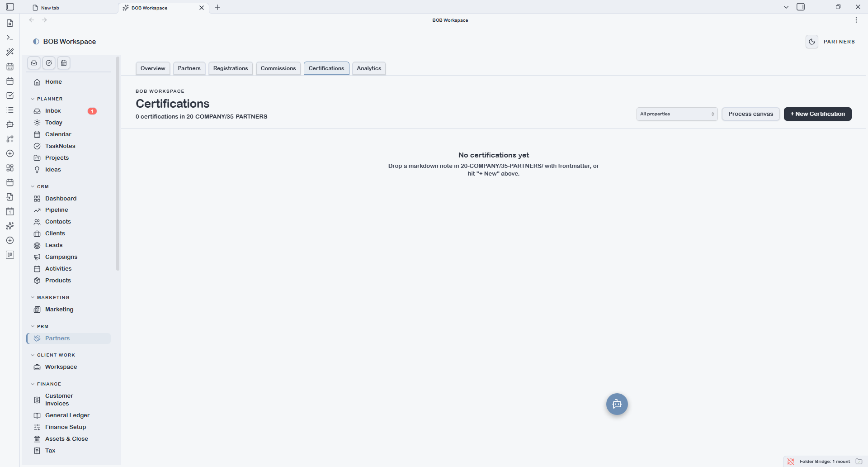The height and width of the screenshot is (467, 868).
Task: Click the folder icon in status bar
Action: (859, 462)
